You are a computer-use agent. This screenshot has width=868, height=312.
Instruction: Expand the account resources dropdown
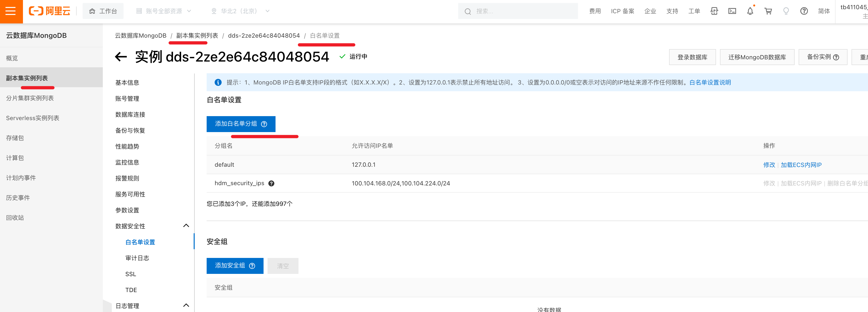tap(164, 11)
